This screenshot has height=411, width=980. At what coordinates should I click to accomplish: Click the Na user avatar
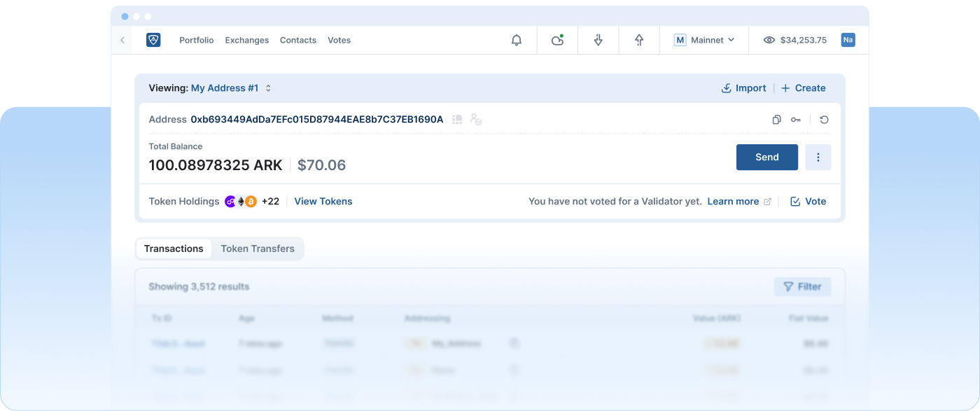click(x=848, y=40)
